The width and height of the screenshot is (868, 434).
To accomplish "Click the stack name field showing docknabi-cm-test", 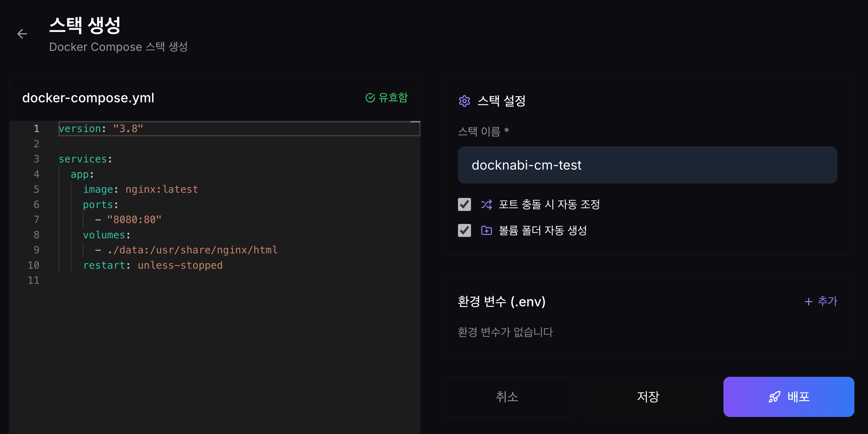I will [647, 165].
